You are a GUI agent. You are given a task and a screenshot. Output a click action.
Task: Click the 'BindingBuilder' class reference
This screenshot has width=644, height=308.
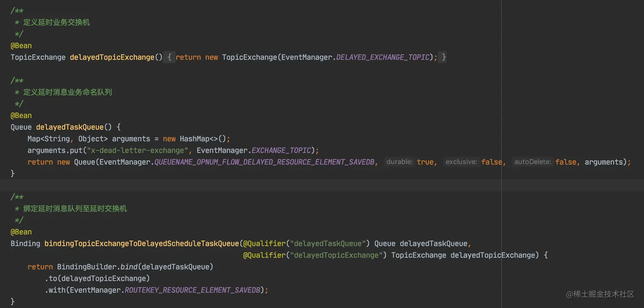click(x=87, y=267)
